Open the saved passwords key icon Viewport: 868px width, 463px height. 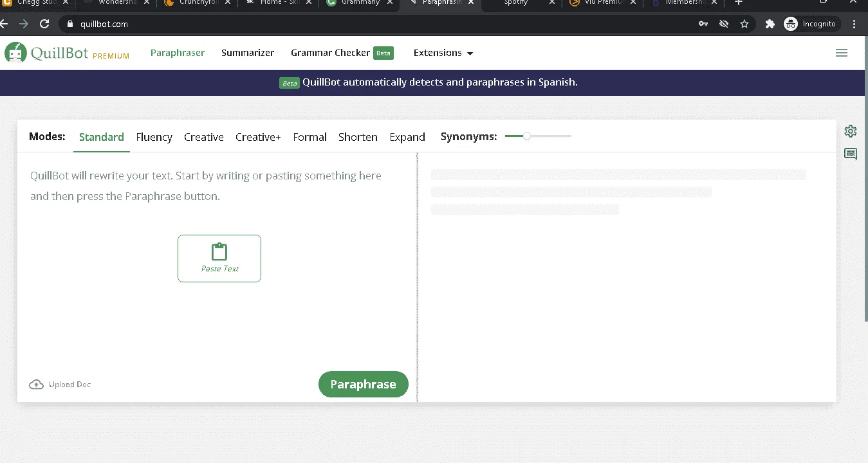click(x=703, y=24)
